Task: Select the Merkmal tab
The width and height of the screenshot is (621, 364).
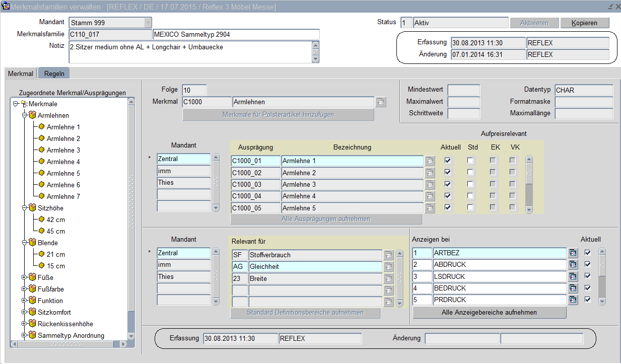Action: pyautogui.click(x=21, y=74)
